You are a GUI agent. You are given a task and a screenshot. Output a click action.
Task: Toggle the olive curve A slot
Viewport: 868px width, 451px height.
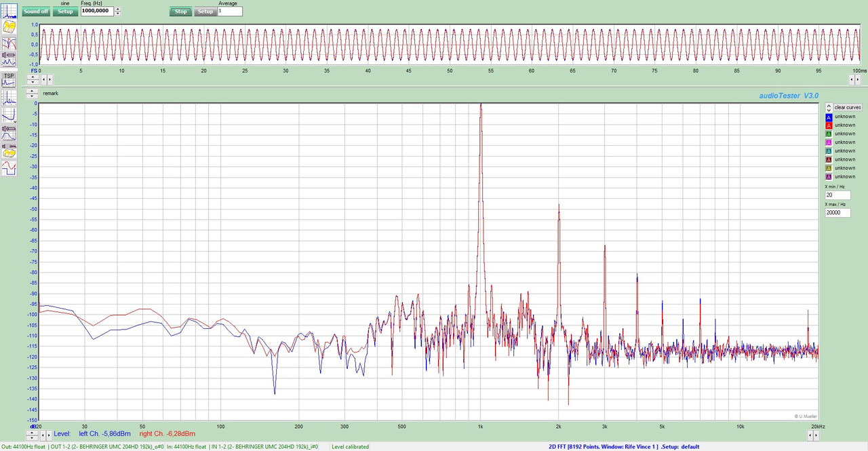tap(829, 168)
